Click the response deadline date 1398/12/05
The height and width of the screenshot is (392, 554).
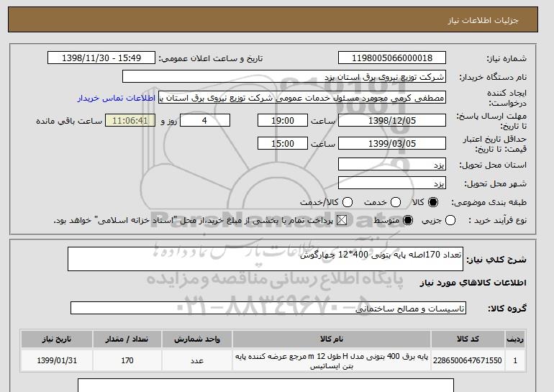pos(392,120)
